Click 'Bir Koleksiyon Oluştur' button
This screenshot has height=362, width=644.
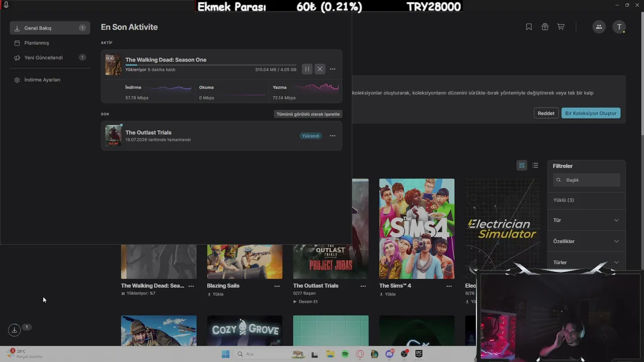tap(591, 113)
